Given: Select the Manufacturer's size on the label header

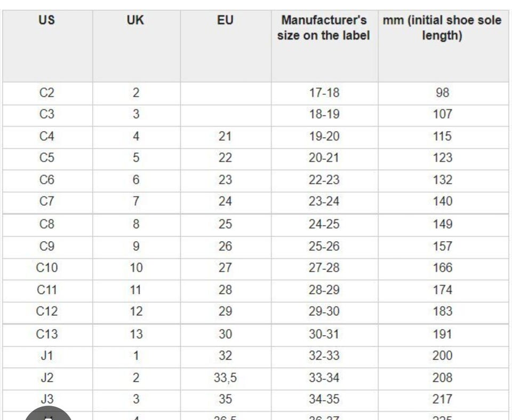Looking at the screenshot, I should [x=324, y=28].
